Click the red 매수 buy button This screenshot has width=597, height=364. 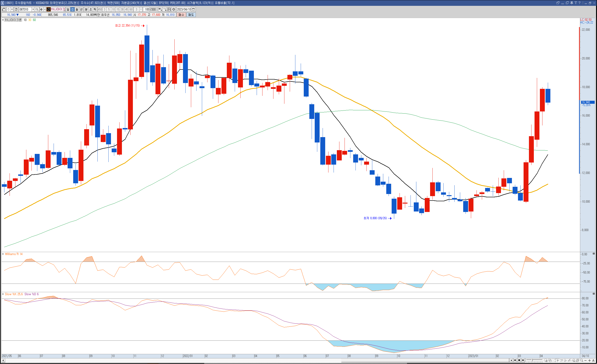(181, 15)
